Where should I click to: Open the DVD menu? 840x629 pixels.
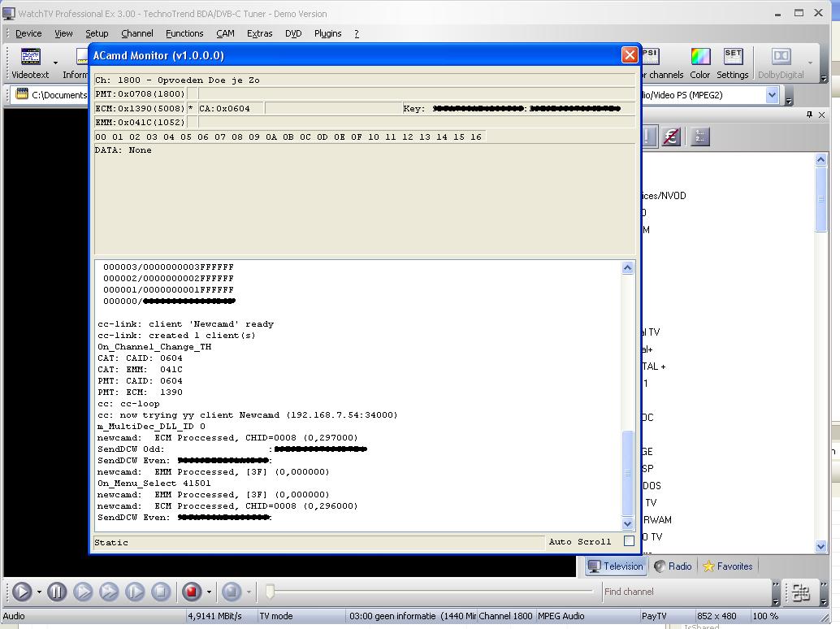[x=293, y=33]
